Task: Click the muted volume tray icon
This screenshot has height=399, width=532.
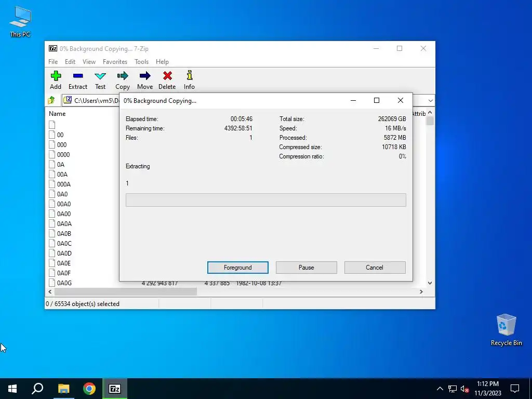Action: click(x=464, y=389)
